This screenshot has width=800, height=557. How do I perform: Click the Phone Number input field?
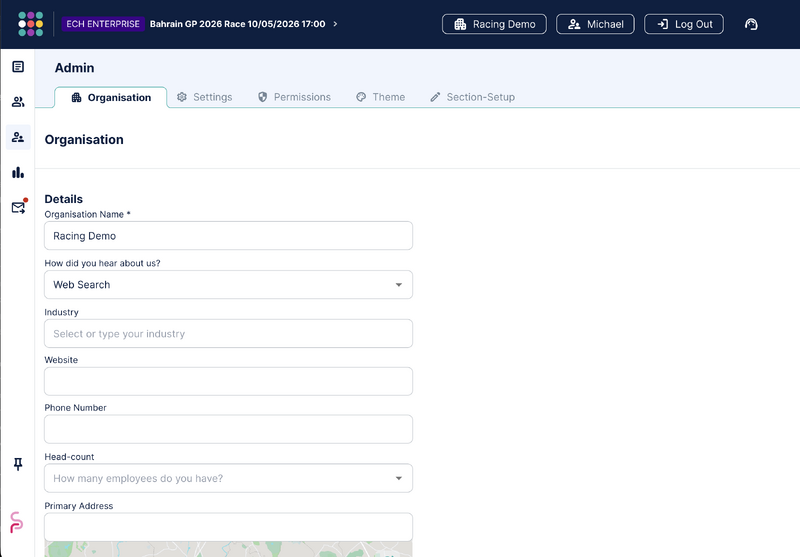tap(228, 429)
